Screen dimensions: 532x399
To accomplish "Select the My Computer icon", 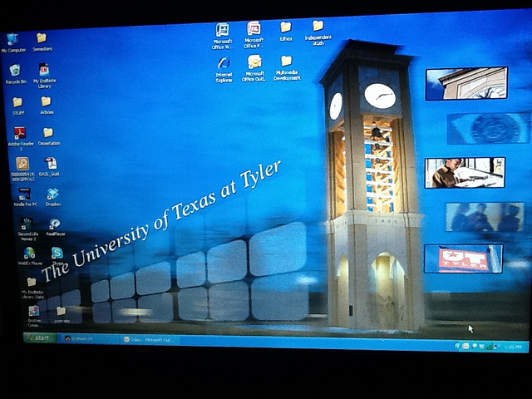I will pos(13,42).
